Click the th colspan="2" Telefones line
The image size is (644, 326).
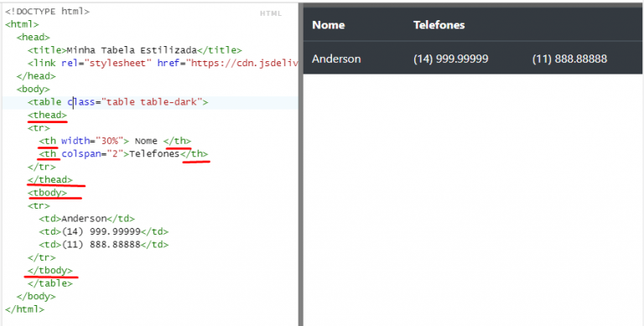(x=123, y=153)
